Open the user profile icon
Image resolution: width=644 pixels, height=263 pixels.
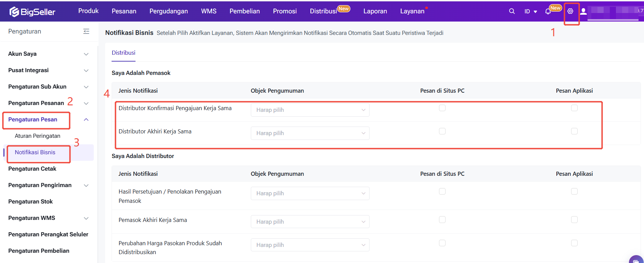point(583,12)
